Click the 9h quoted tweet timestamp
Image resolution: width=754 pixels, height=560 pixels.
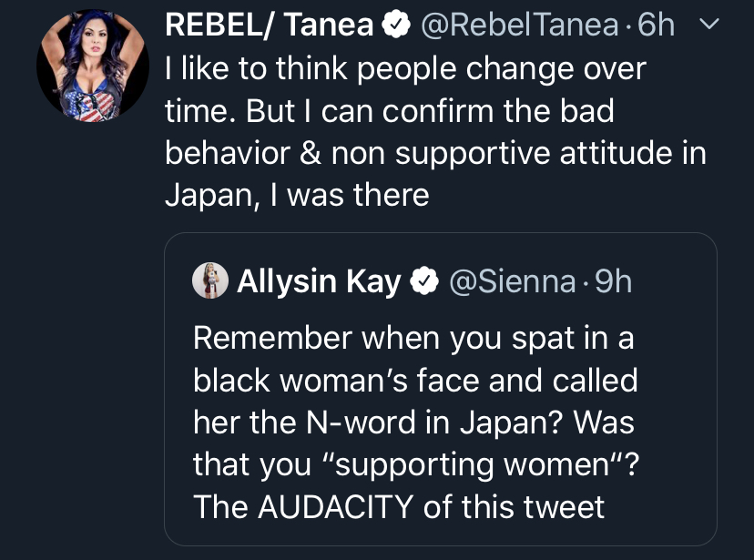[x=613, y=282]
